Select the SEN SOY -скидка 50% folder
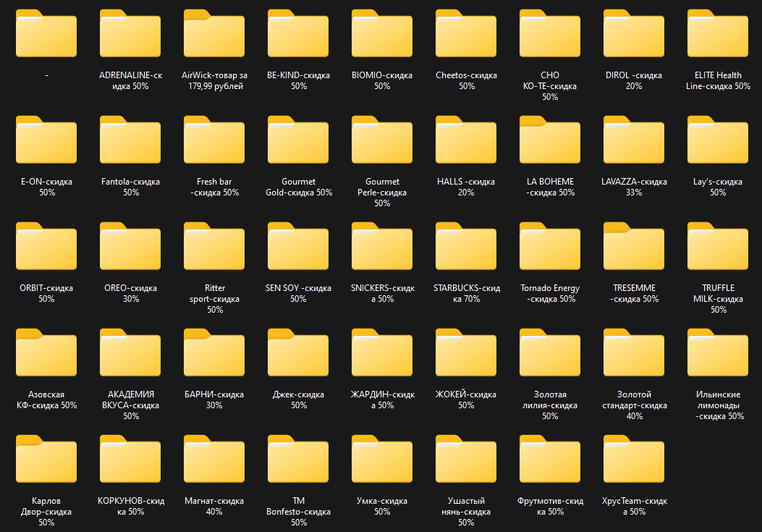Image resolution: width=762 pixels, height=532 pixels. click(298, 246)
